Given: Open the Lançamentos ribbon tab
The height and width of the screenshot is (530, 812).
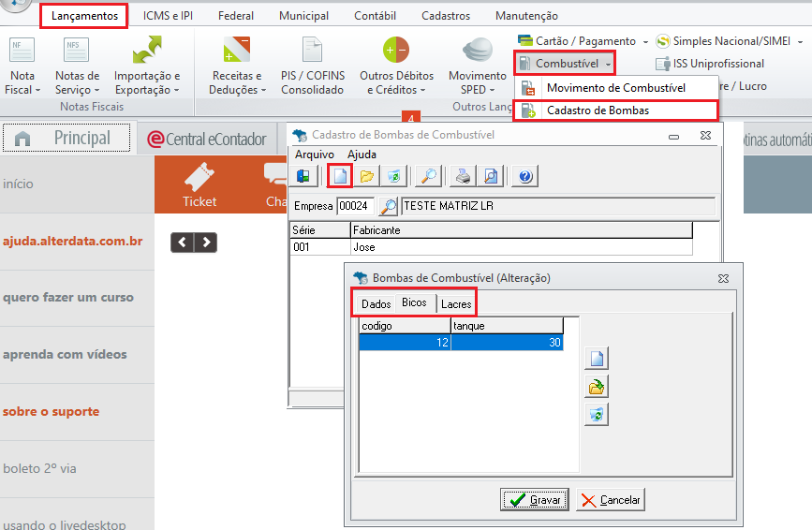Looking at the screenshot, I should 84,16.
